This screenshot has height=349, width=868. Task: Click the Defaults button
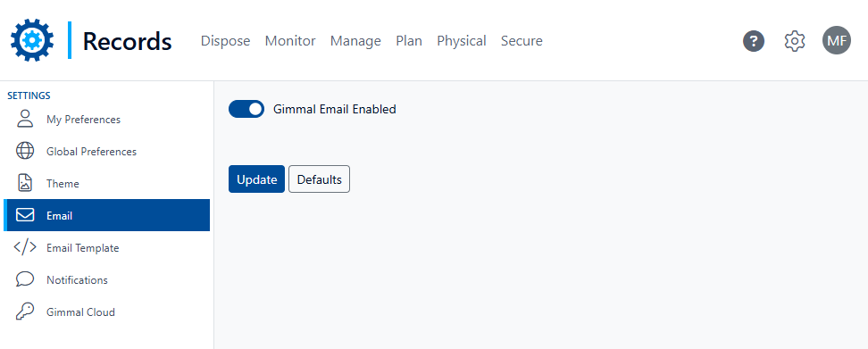(x=320, y=179)
